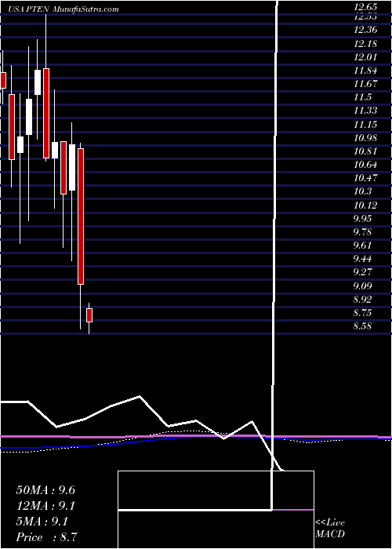This screenshot has height=549, width=392.
Task: Click the 10.47 price axis label
Action: point(365,178)
